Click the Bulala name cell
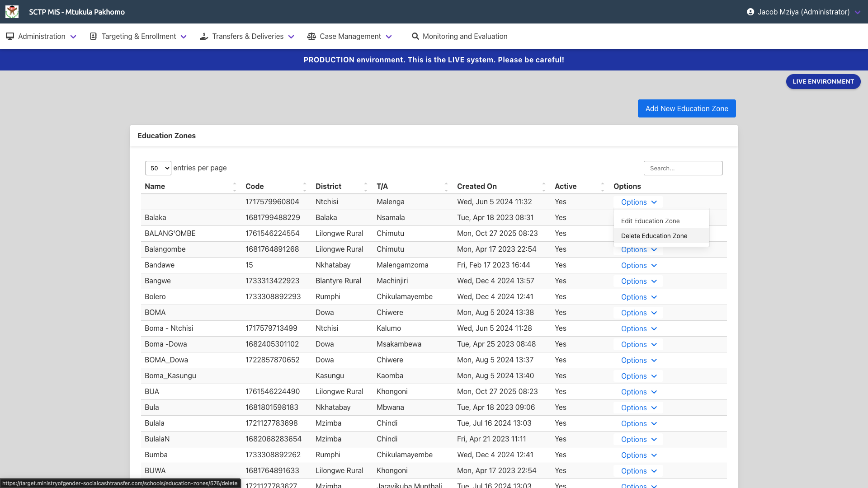Image resolution: width=868 pixels, height=488 pixels. (x=155, y=423)
